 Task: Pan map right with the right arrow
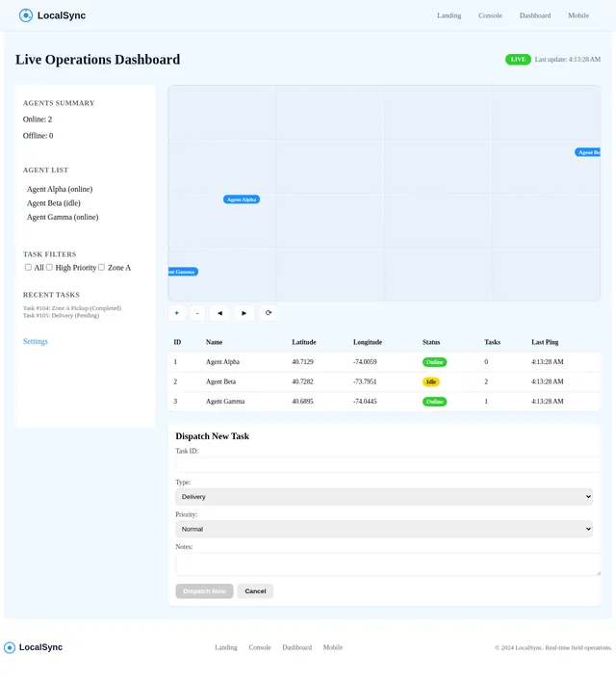coord(244,313)
